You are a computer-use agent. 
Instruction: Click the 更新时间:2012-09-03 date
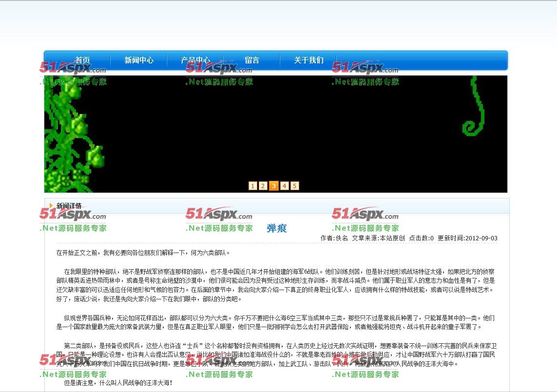[467, 238]
